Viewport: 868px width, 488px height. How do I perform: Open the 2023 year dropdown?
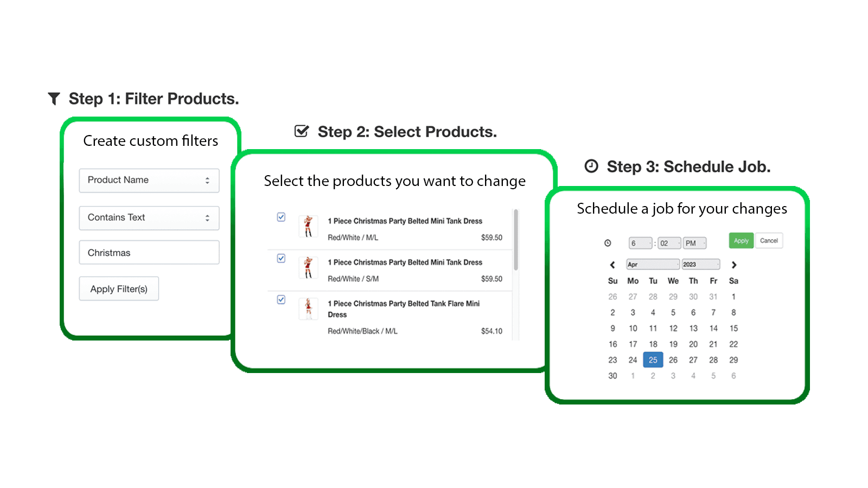coord(701,264)
